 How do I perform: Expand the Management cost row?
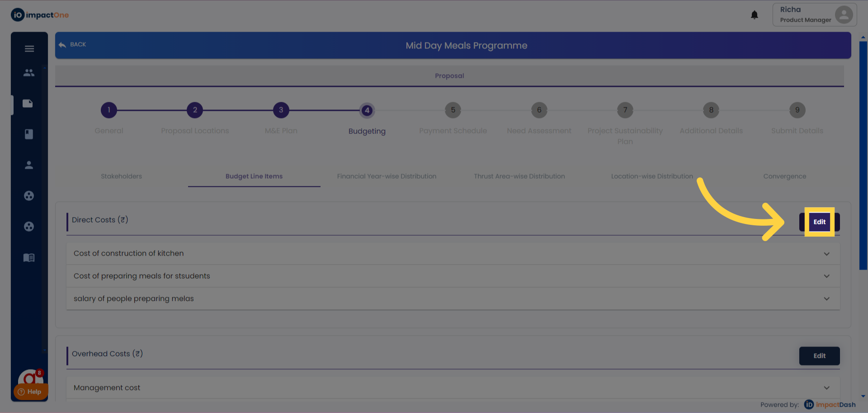(453, 388)
